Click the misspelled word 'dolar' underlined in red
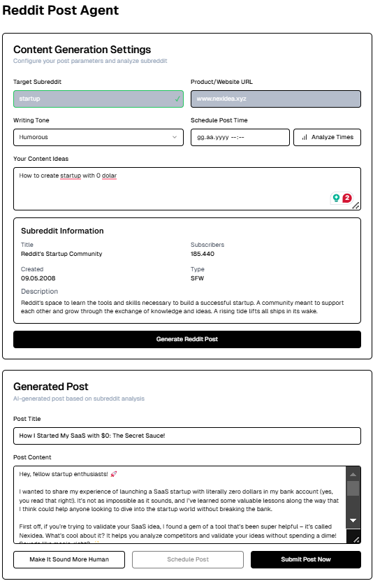Viewport: 373px width, 588px height. (110, 175)
